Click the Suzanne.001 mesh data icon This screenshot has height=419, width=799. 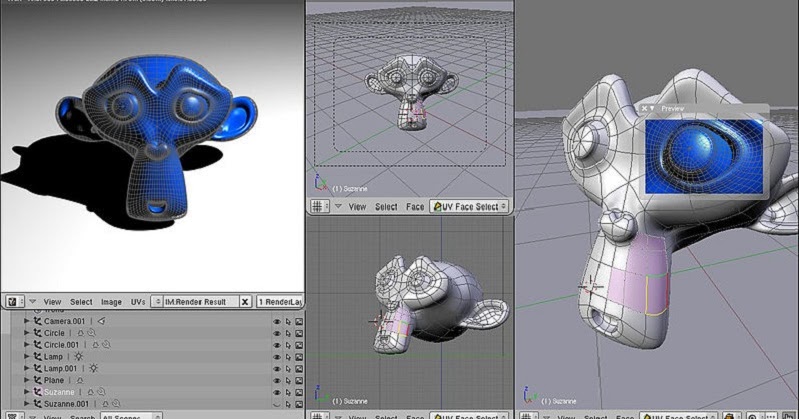coord(105,404)
